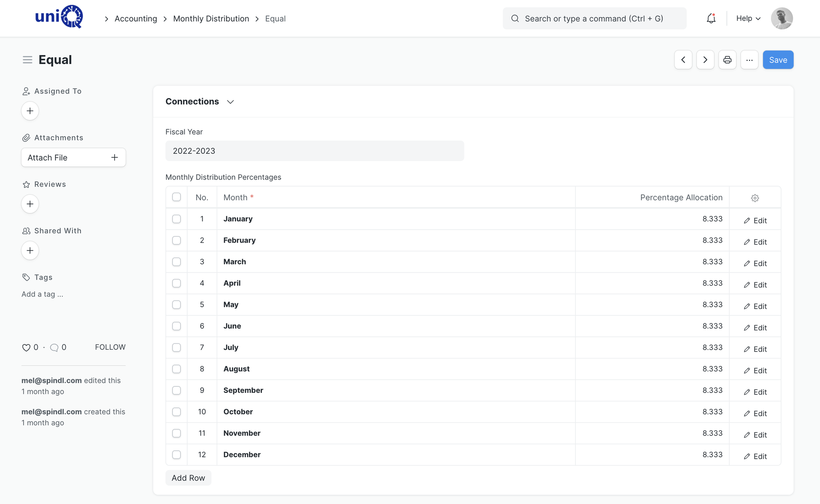Viewport: 820px width, 504px height.
Task: Click Add a tag field
Action: [42, 294]
